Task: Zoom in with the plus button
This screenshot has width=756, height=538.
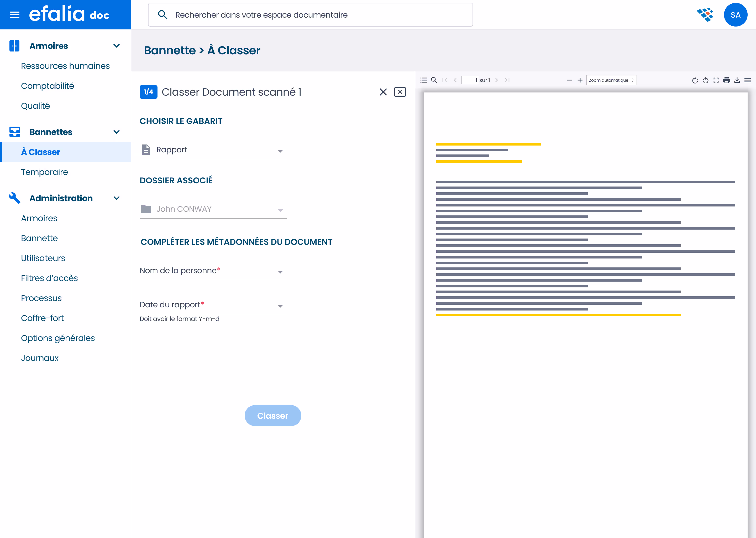Action: click(x=580, y=80)
